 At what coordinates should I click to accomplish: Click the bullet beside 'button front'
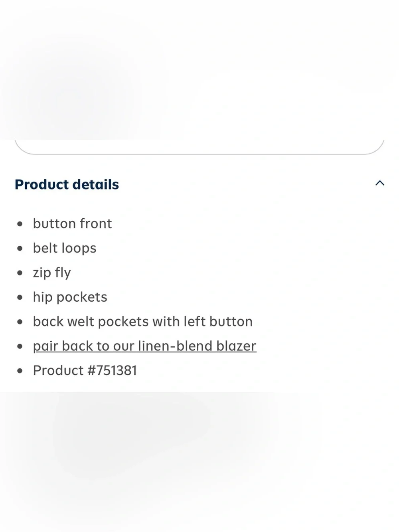tap(20, 224)
